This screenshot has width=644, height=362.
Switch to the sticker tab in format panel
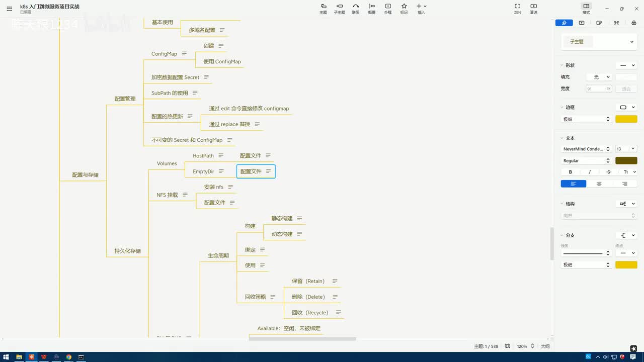tap(599, 23)
